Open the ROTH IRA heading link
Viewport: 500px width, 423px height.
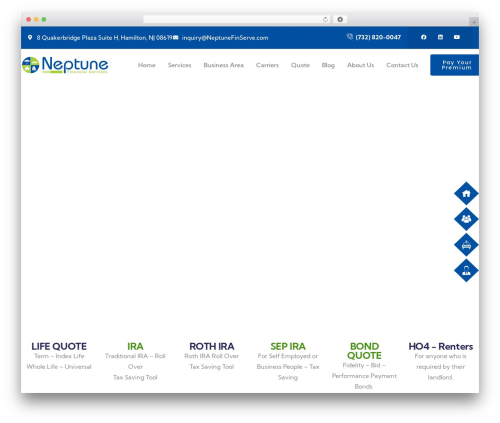point(212,346)
